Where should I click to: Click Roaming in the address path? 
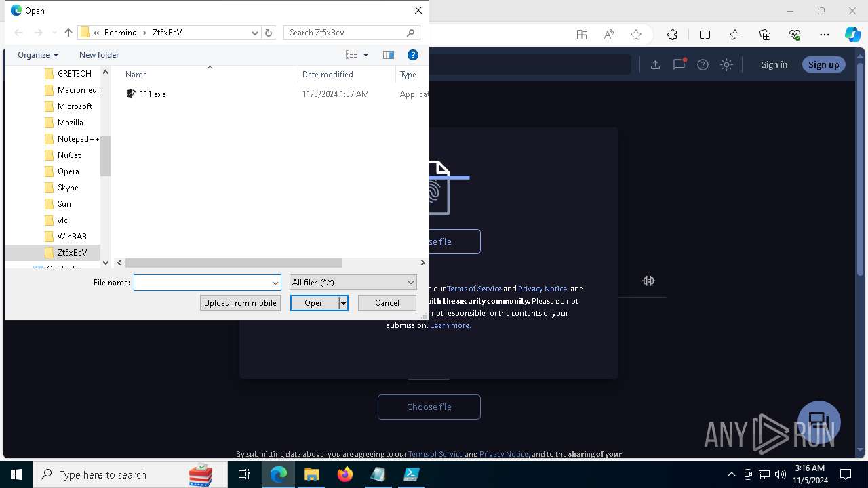pyautogui.click(x=120, y=33)
